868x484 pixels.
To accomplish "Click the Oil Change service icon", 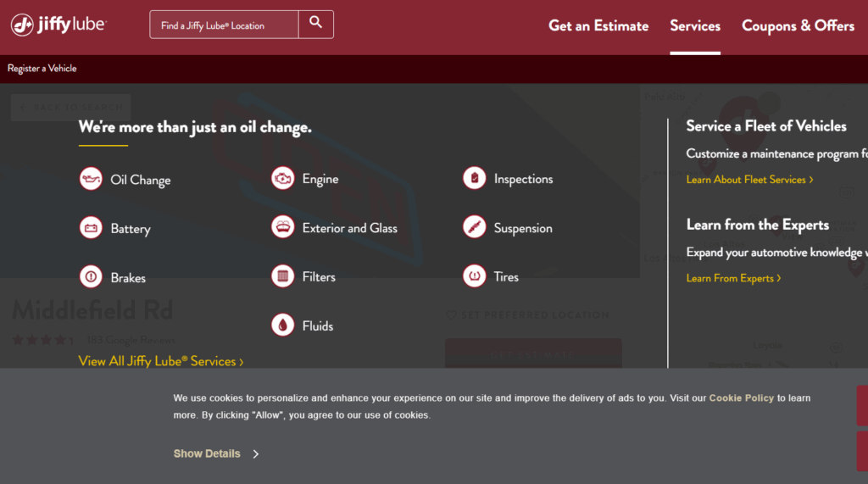I will click(91, 179).
